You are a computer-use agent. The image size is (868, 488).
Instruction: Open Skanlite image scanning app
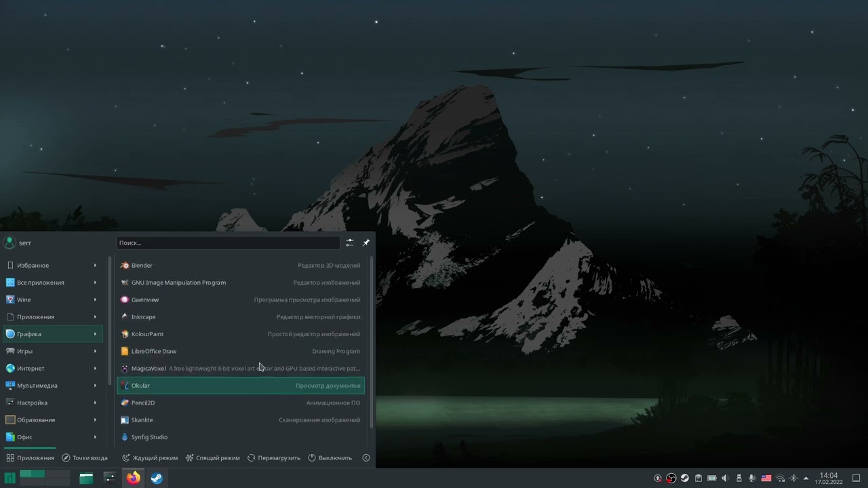click(x=241, y=420)
